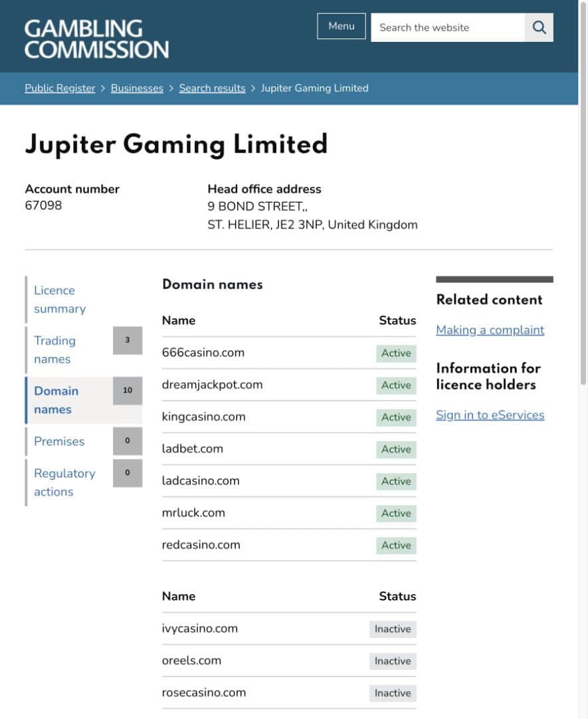Select domain dreamjackpot.com

(212, 385)
